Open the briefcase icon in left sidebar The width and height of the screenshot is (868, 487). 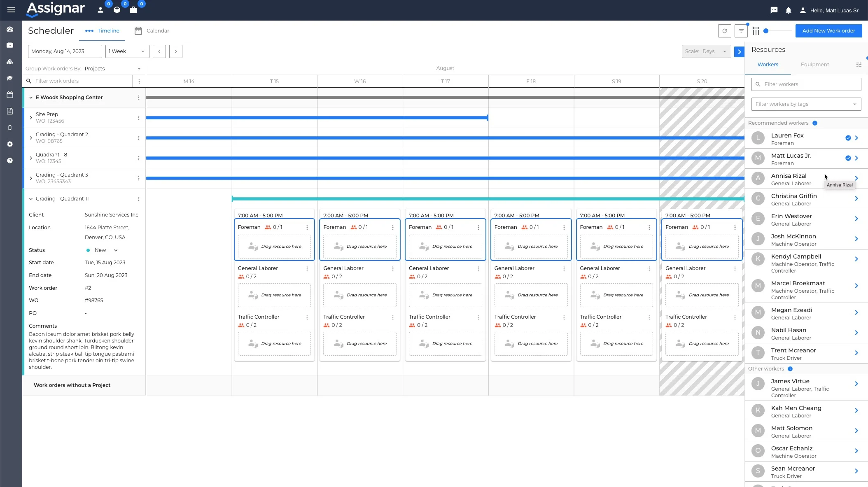(x=10, y=45)
